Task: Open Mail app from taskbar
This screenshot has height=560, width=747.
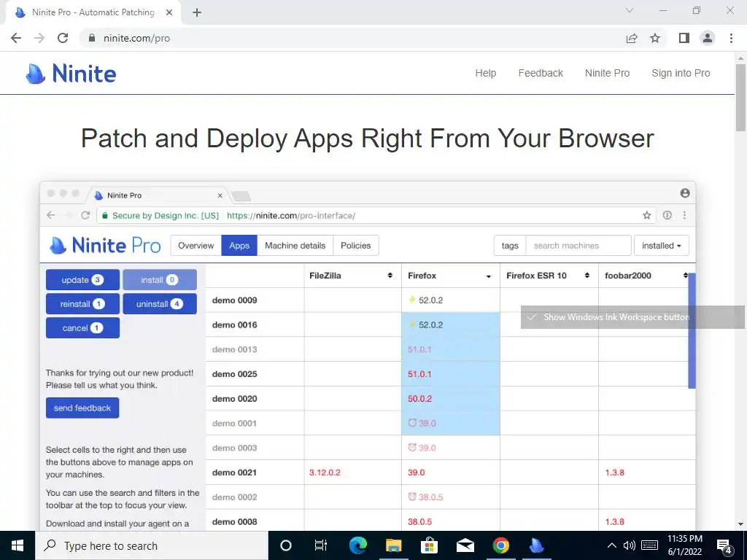Action: (x=465, y=545)
